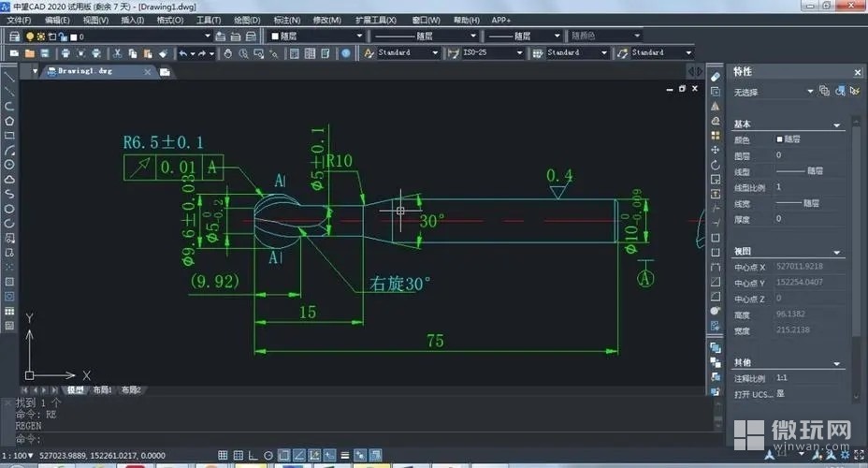Toggle Polar tracking in status bar
This screenshot has width=868, height=468.
(268, 455)
